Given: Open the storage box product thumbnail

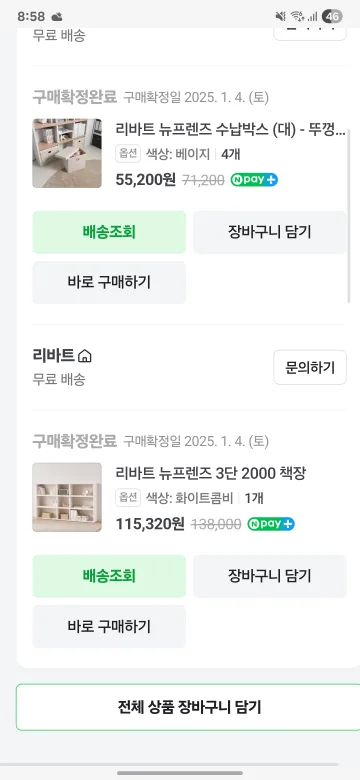Looking at the screenshot, I should coord(67,153).
